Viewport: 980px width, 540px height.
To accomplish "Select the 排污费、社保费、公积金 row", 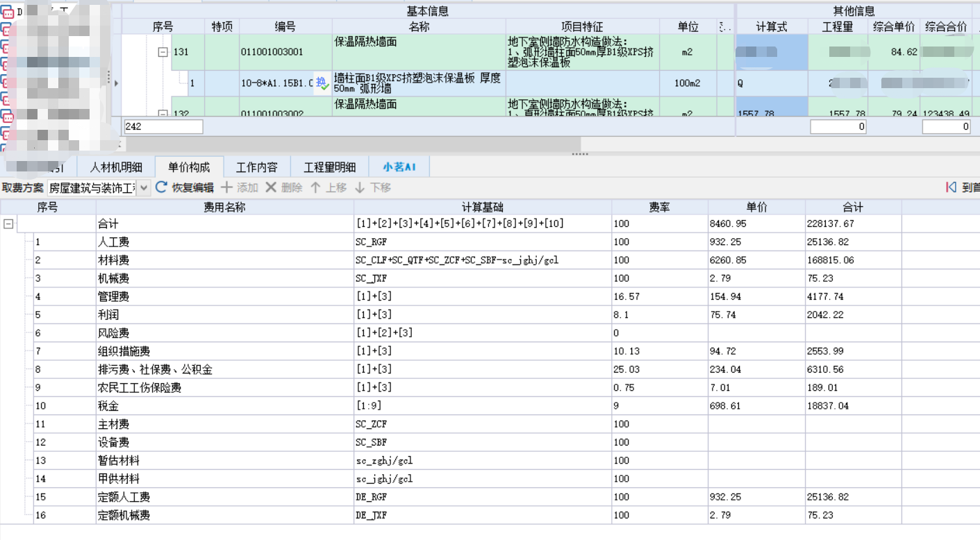I will coord(490,369).
